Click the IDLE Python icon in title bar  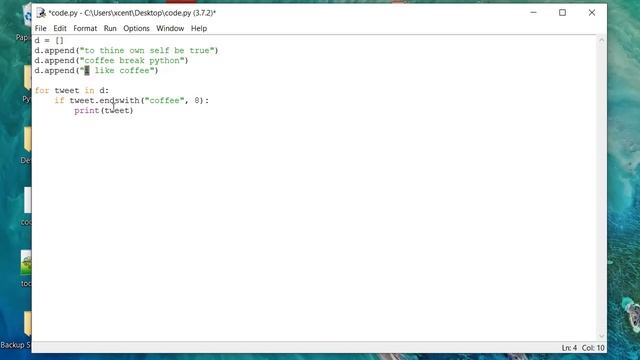[x=41, y=13]
